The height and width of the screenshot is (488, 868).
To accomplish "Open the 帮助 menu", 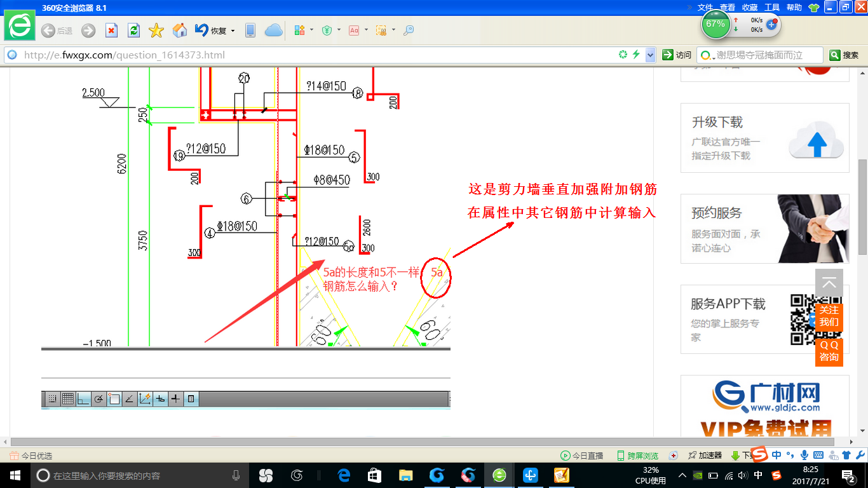I will [794, 8].
